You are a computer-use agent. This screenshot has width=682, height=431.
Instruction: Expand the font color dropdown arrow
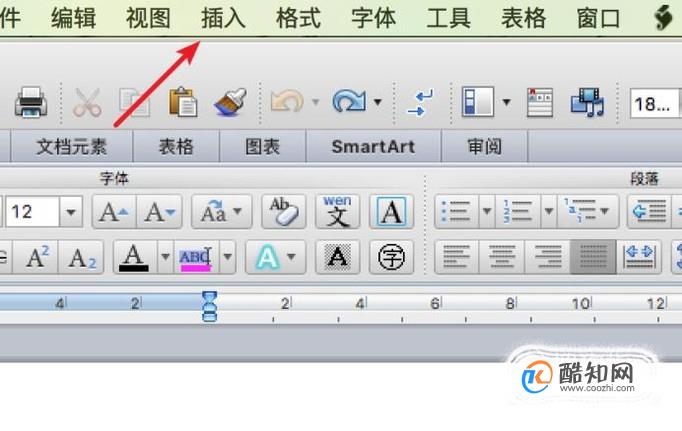tap(165, 257)
